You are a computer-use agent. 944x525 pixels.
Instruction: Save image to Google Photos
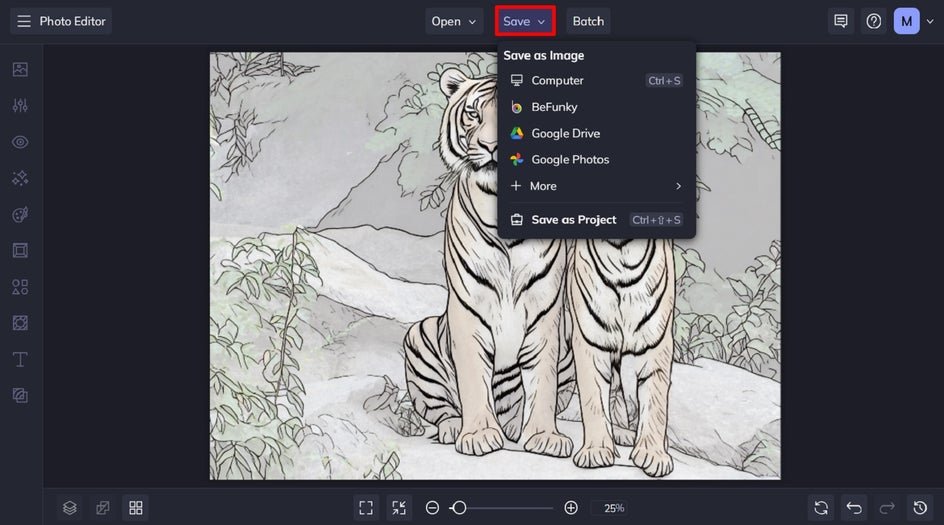click(596, 160)
